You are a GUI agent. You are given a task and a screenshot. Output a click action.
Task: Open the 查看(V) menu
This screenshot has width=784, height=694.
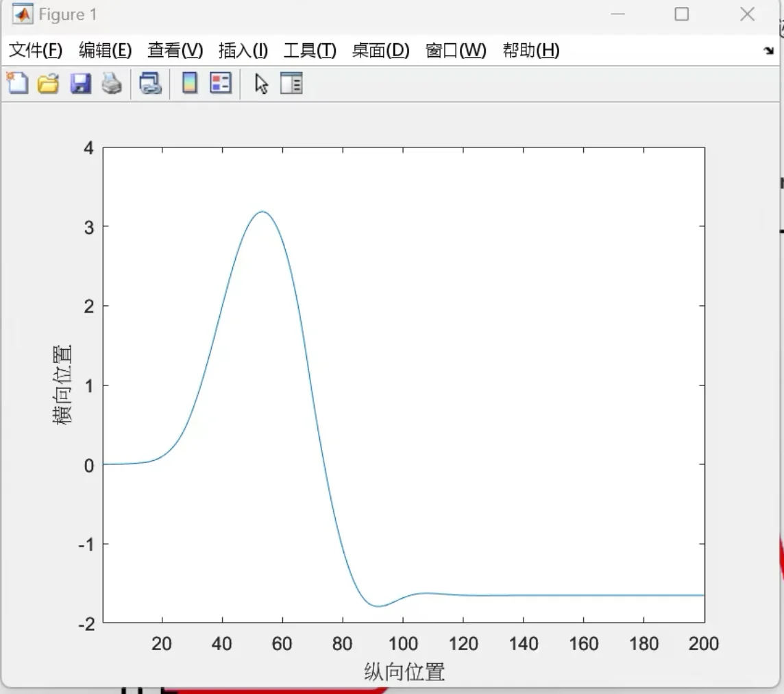click(175, 50)
